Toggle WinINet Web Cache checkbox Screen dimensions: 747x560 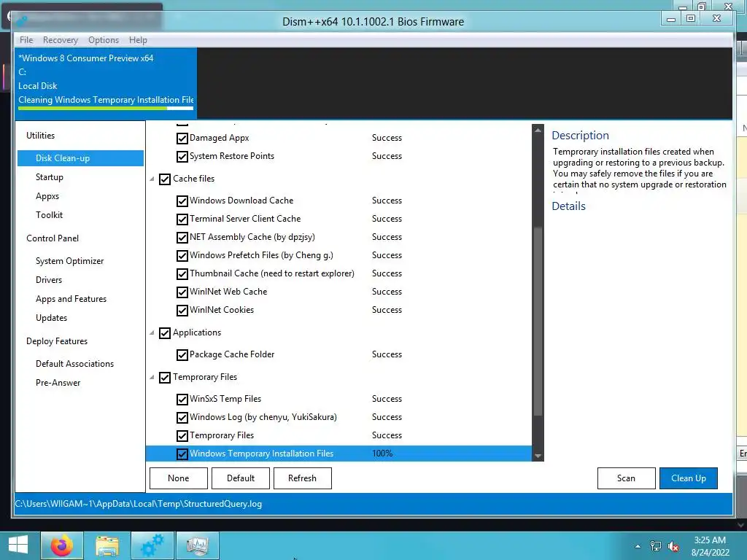click(182, 292)
